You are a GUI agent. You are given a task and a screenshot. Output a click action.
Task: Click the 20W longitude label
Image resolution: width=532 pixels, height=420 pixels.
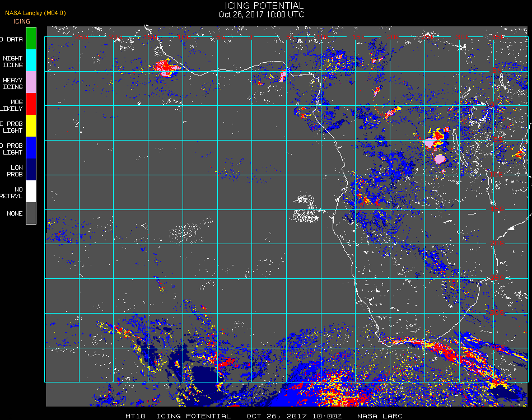[x=116, y=37]
